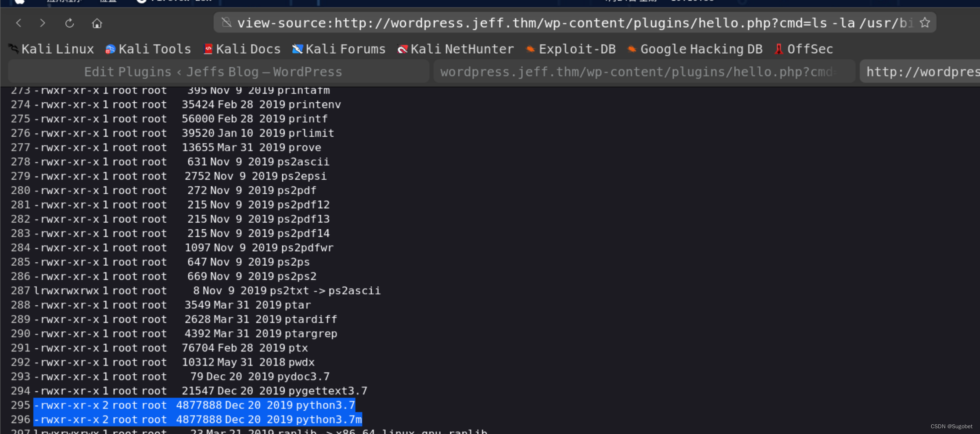The image size is (980, 434).
Task: Go back to the previous page
Action: [x=18, y=23]
